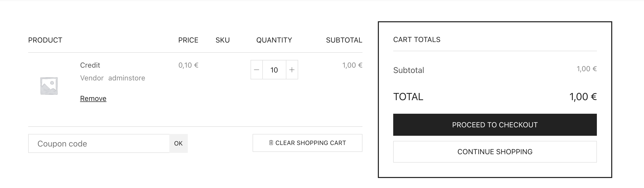Image resolution: width=644 pixels, height=188 pixels.
Task: Click the Cart Totals heading
Action: [x=417, y=40]
